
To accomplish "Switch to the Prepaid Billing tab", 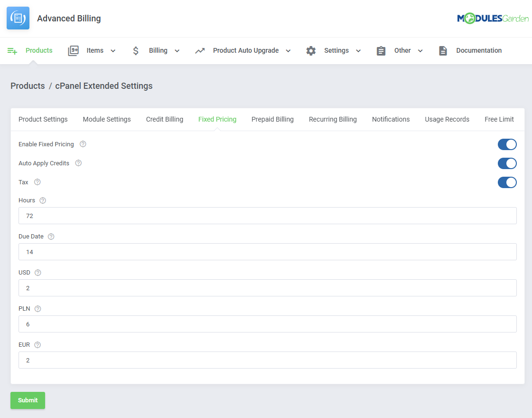I will [x=272, y=119].
